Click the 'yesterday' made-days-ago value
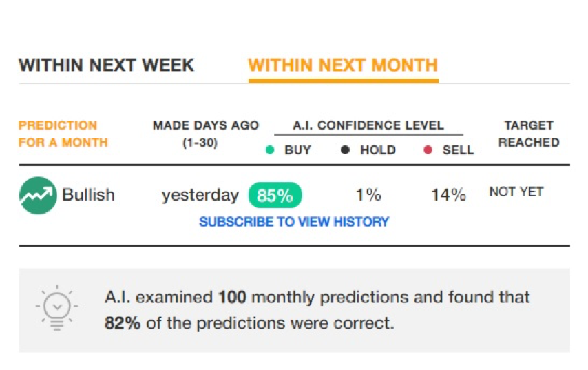588x370 pixels. click(x=200, y=196)
